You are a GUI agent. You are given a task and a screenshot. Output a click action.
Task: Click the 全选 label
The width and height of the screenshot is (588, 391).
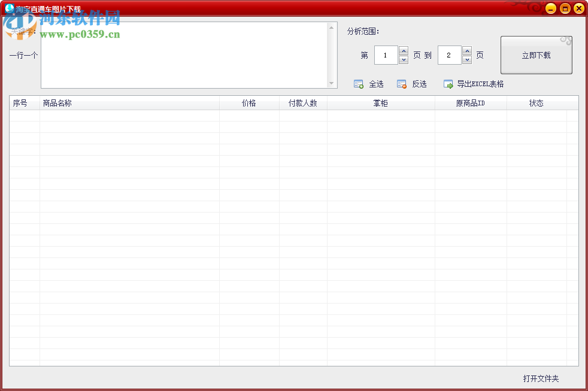click(376, 84)
